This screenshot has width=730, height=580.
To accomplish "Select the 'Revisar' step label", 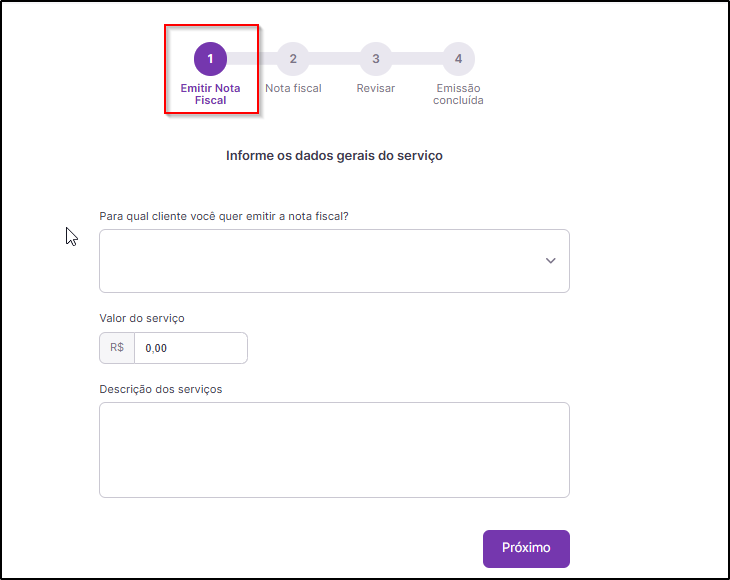I will tap(376, 88).
